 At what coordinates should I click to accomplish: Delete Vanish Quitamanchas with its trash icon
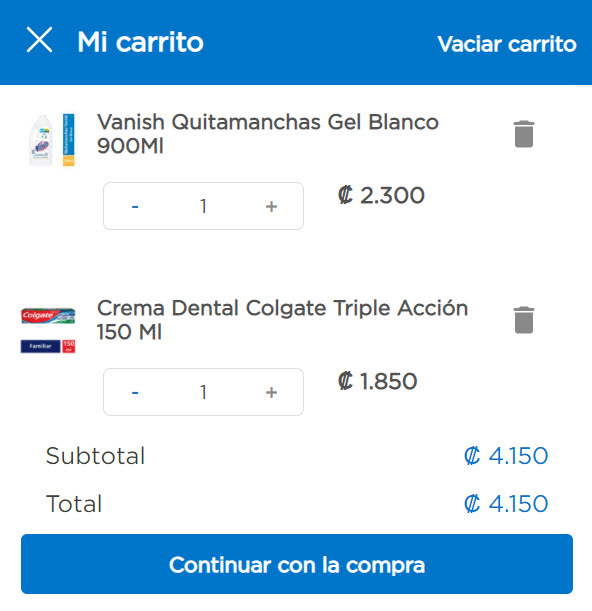[x=524, y=134]
